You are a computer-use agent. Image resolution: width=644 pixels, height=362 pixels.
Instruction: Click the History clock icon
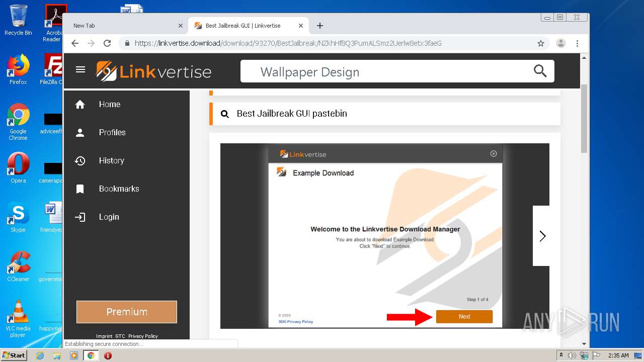[80, 161]
